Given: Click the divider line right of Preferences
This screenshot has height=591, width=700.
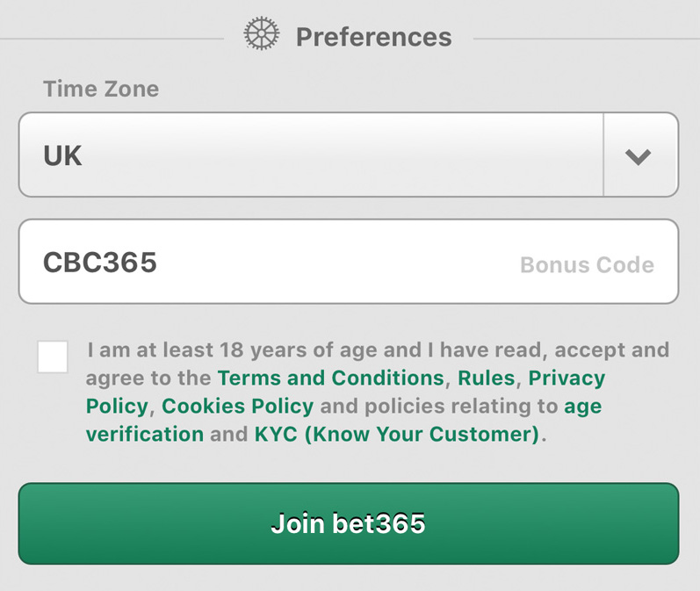Looking at the screenshot, I should coord(586,39).
